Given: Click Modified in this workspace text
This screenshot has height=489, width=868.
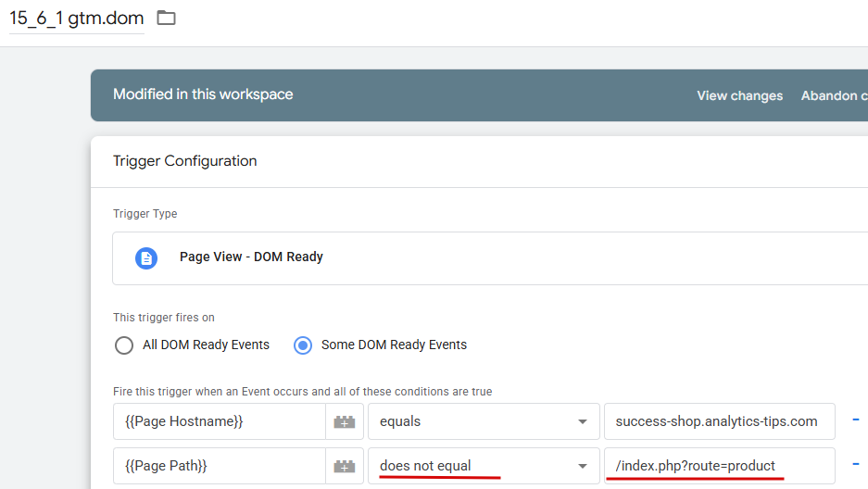Looking at the screenshot, I should pos(203,94).
